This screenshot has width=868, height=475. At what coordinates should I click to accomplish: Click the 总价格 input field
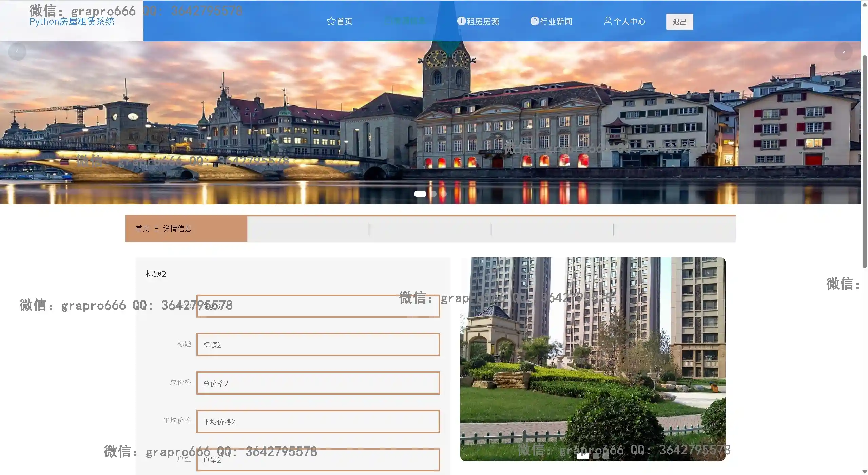coord(318,383)
